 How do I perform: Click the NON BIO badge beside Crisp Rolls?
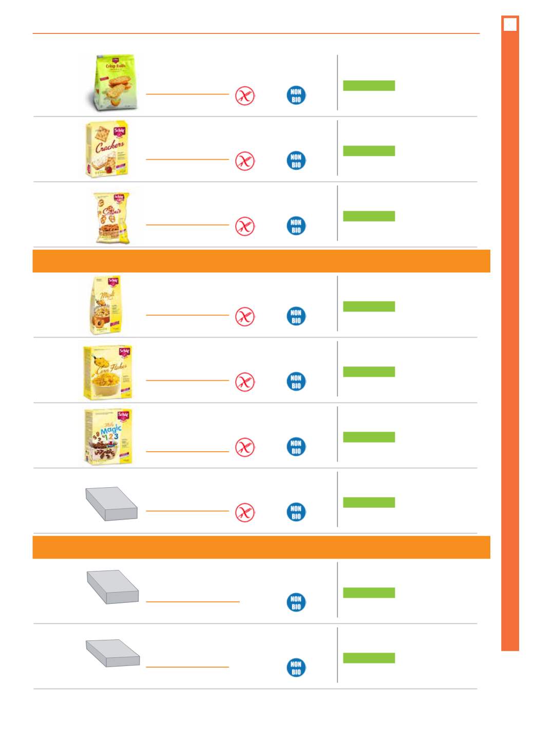tap(296, 95)
